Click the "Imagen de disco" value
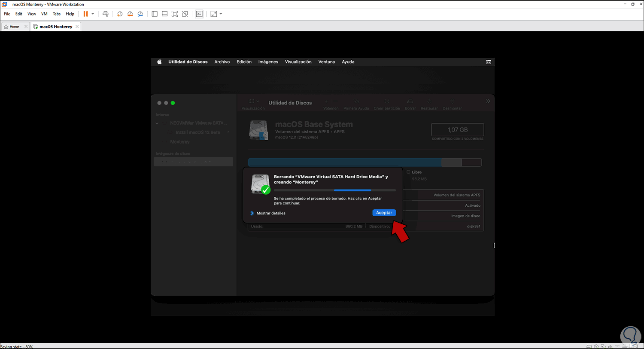 click(x=466, y=216)
